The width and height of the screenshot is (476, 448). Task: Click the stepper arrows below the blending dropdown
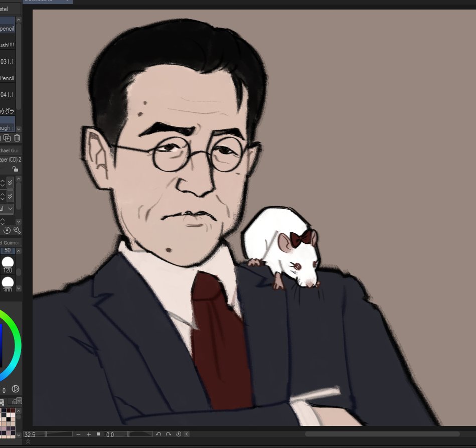point(3,221)
